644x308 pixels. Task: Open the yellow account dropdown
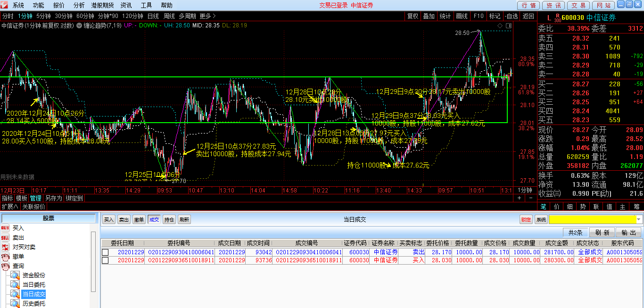coord(639,219)
